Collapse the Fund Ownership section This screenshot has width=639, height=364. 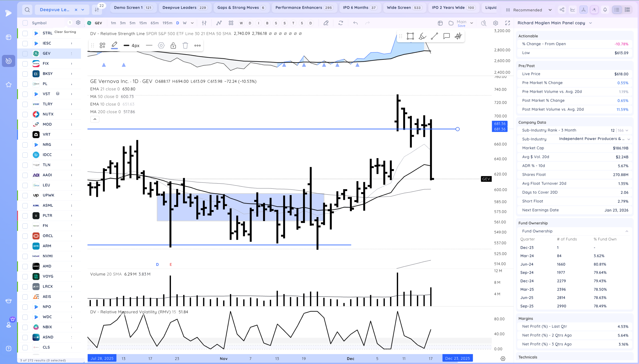[x=627, y=231]
